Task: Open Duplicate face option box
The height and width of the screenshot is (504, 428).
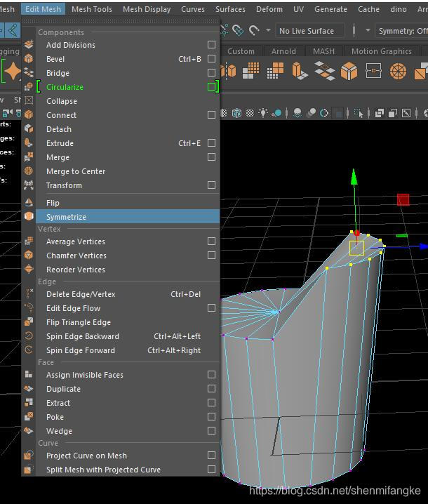Action: click(211, 389)
